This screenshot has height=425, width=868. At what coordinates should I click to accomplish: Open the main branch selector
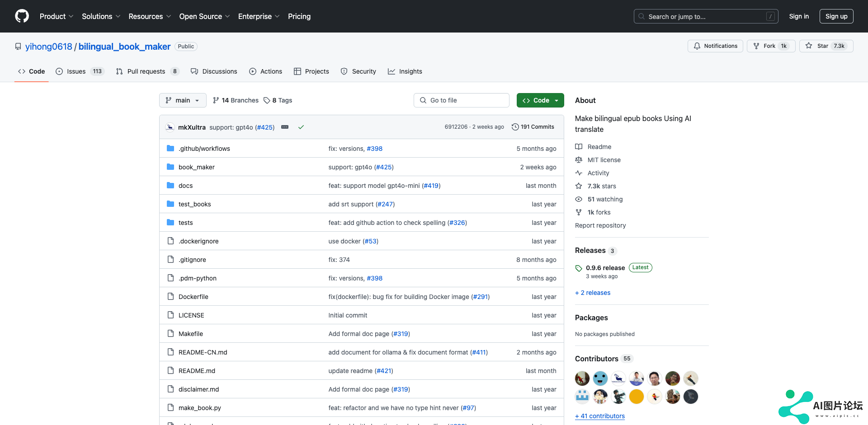click(183, 100)
